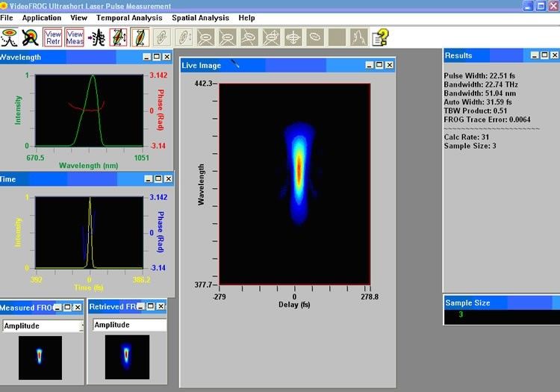Viewport: 560px width, 392px height.
Task: Select the FROG Trace Error: 0.0064 line
Action: [x=487, y=119]
